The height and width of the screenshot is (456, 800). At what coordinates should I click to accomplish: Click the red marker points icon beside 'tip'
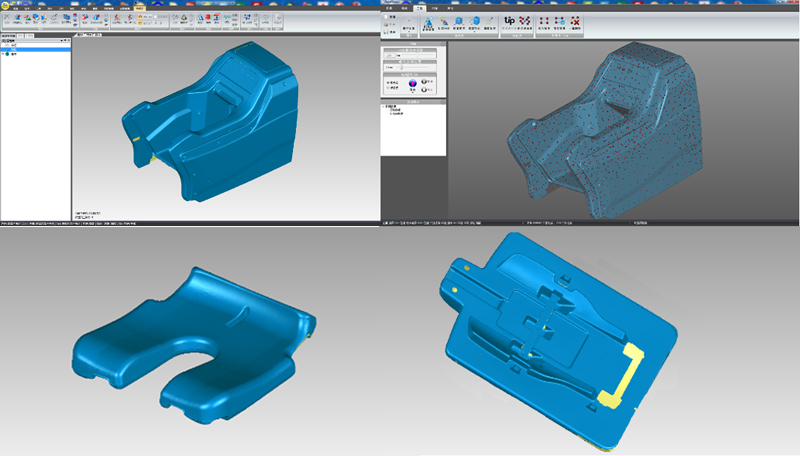(x=523, y=19)
